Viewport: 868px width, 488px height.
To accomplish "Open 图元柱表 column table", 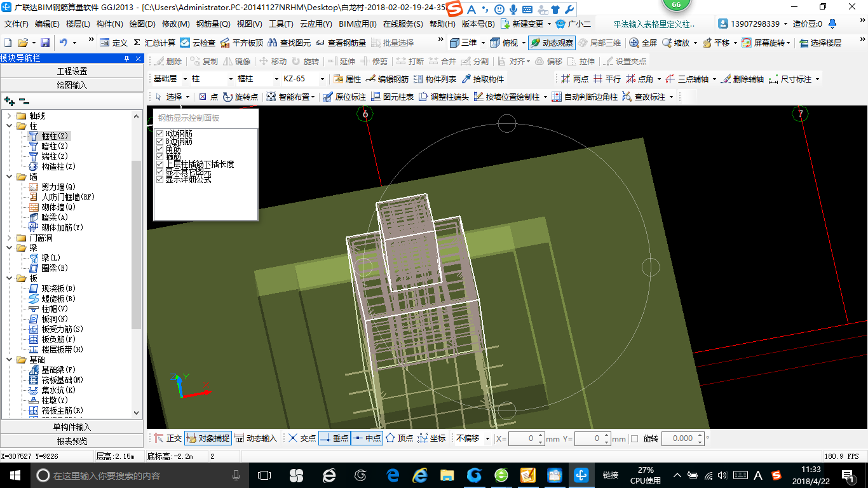I will (x=392, y=97).
